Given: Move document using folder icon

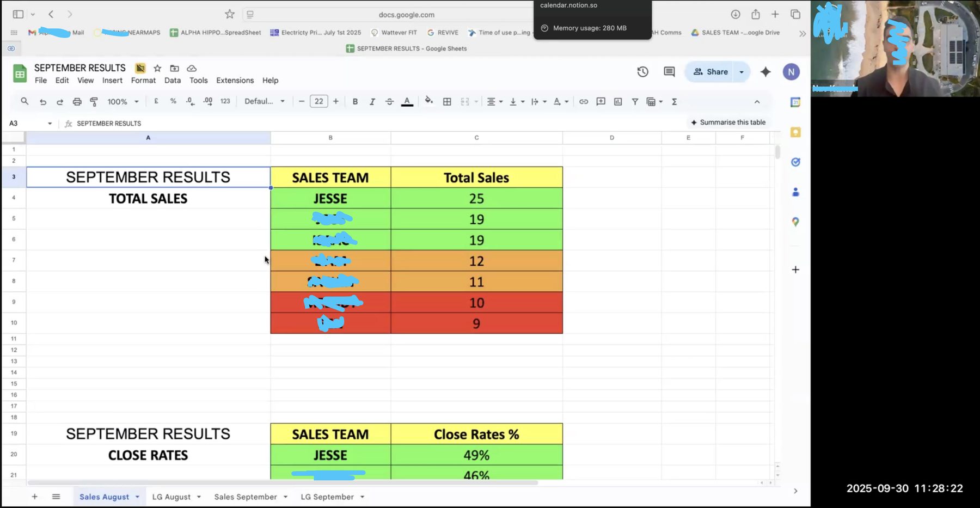Looking at the screenshot, I should point(174,68).
